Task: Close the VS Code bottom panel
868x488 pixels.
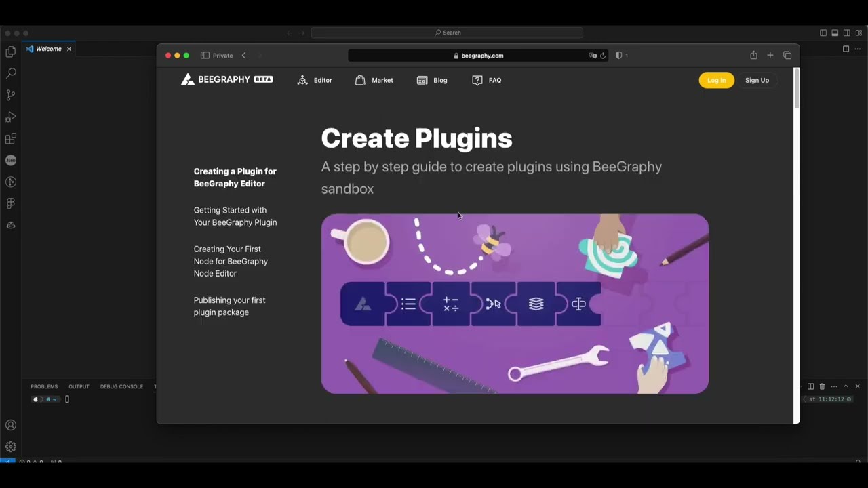Action: [857, 386]
